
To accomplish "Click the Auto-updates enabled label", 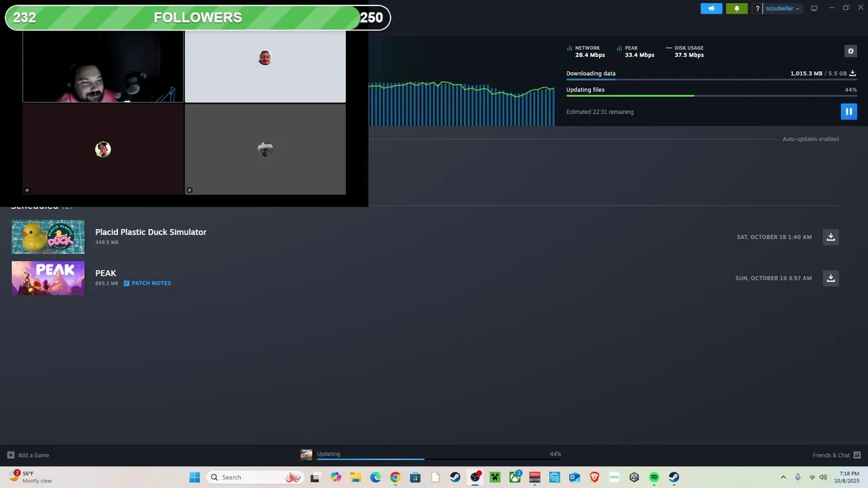I will (810, 139).
